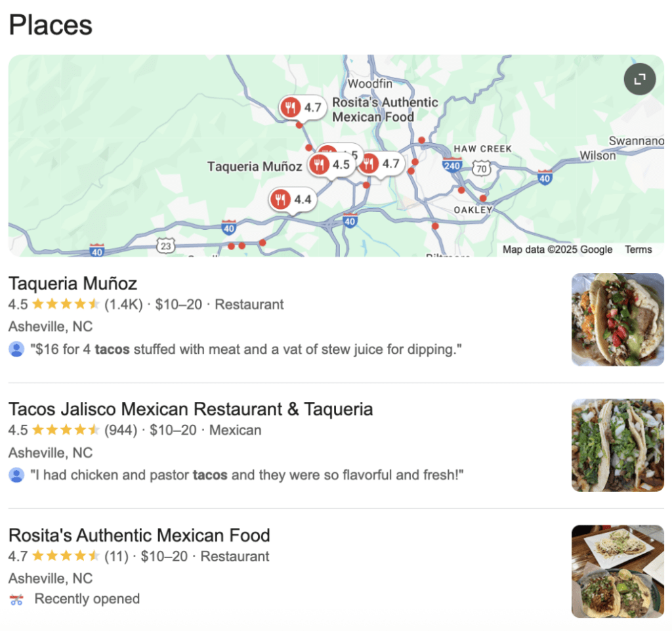Open Rosita's Authentic Mexican Food listing
This screenshot has width=672, height=631.
[139, 535]
